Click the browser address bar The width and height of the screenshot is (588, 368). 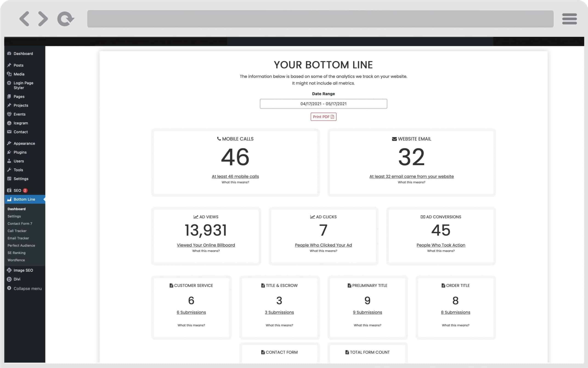(x=320, y=19)
